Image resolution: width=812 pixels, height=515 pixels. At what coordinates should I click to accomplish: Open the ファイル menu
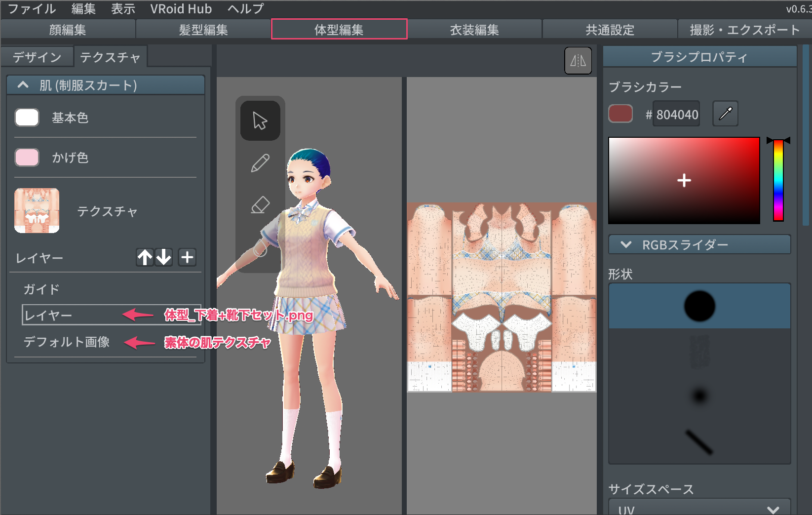pyautogui.click(x=32, y=9)
